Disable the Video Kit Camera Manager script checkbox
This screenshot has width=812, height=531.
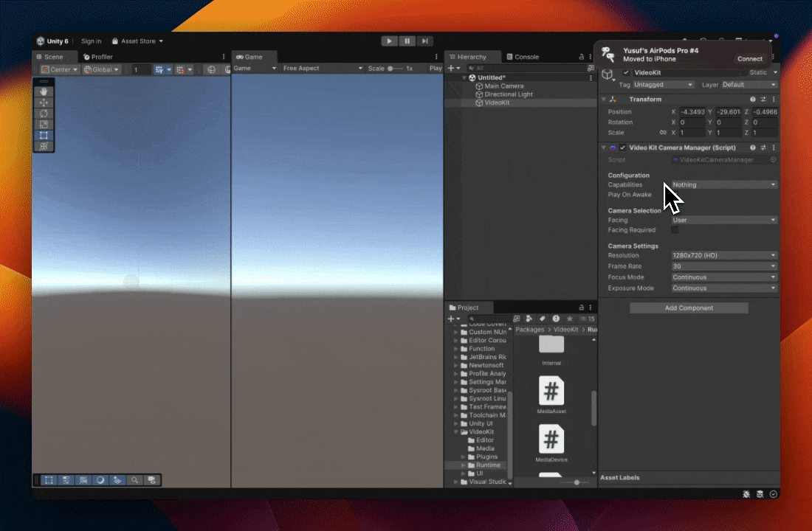[x=622, y=147]
